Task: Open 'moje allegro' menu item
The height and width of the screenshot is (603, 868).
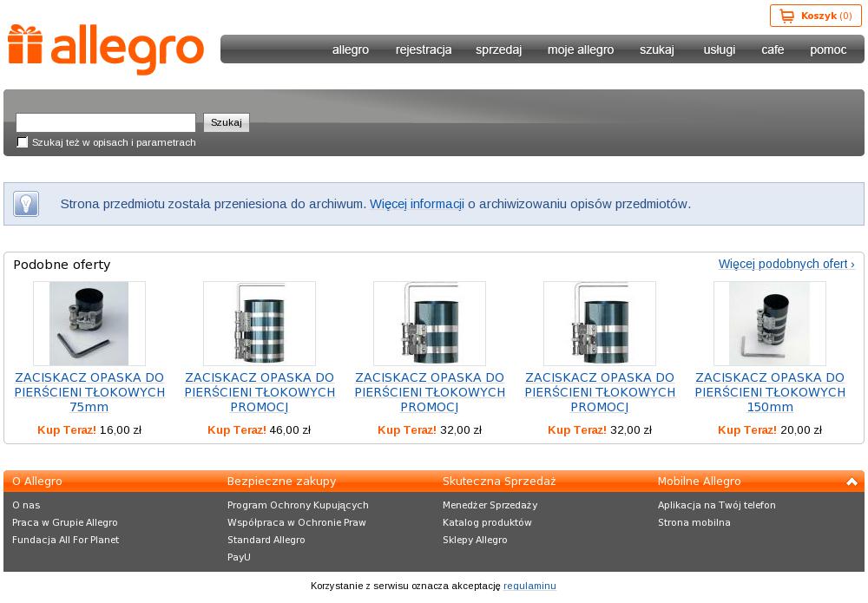Action: (x=581, y=49)
